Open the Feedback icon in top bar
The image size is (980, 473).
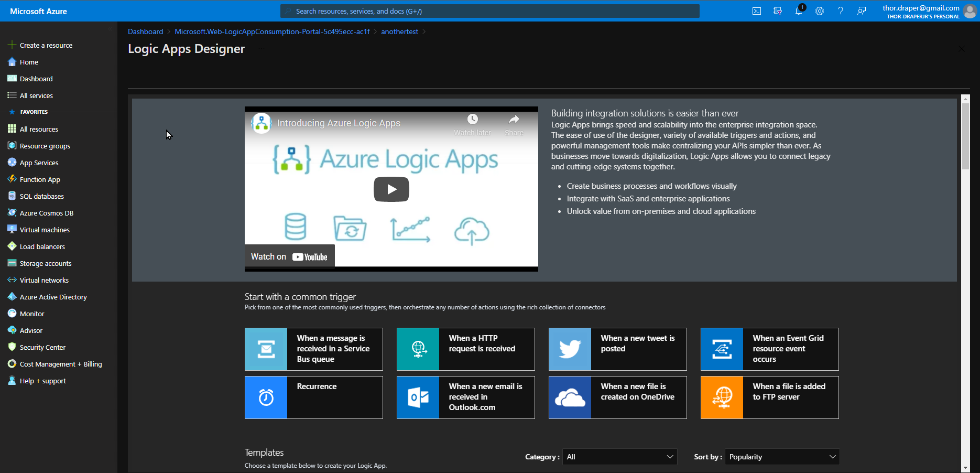point(862,11)
